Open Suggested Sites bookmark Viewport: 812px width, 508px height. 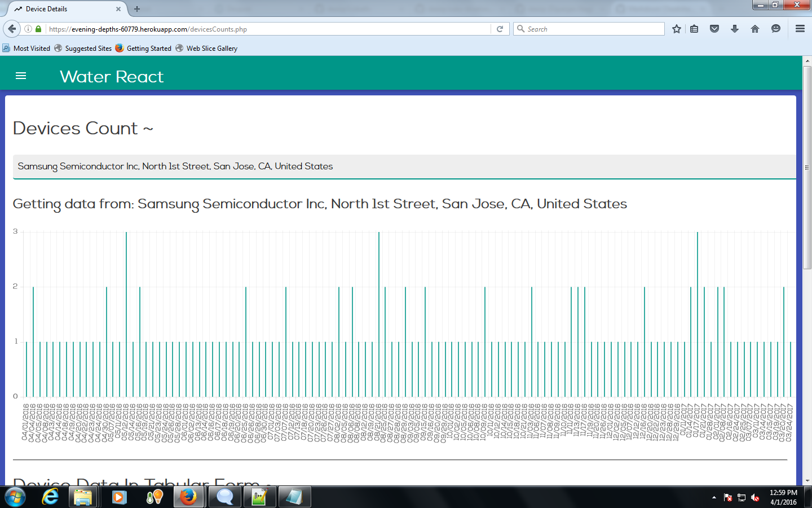(83, 49)
